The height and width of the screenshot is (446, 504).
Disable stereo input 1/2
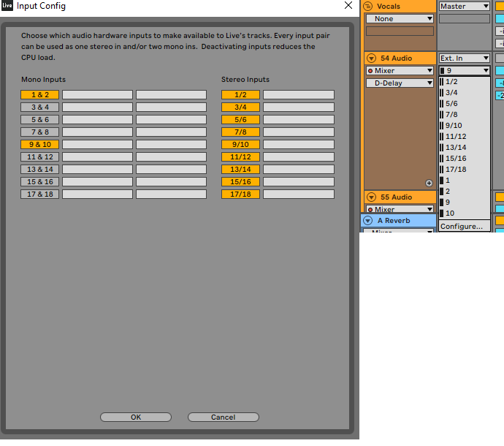(240, 94)
